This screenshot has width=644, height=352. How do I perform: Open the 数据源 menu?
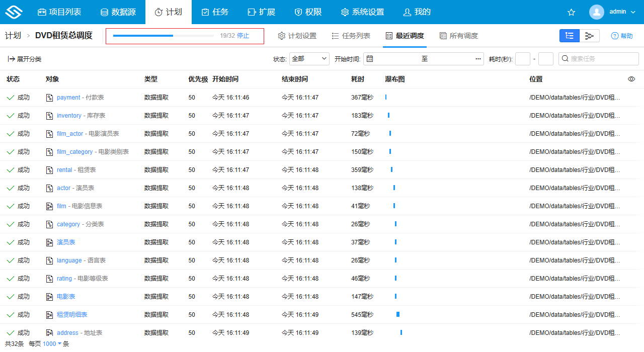tap(118, 12)
